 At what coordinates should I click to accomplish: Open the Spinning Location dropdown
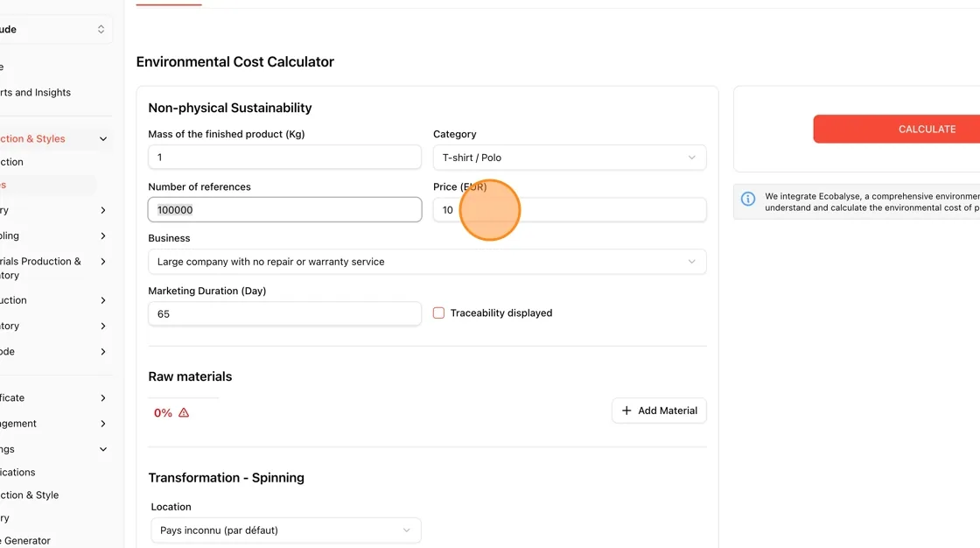pyautogui.click(x=285, y=530)
